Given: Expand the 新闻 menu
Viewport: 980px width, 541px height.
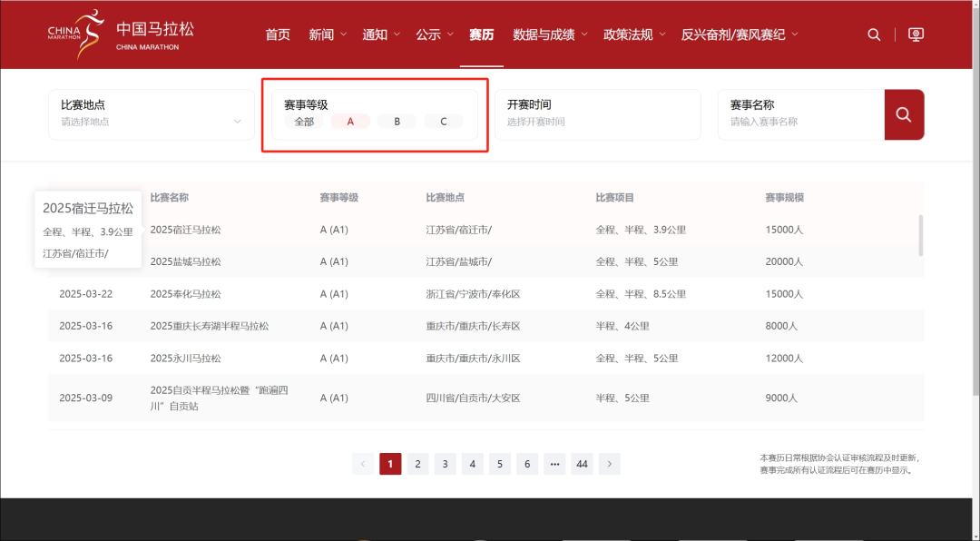Looking at the screenshot, I should tap(328, 34).
